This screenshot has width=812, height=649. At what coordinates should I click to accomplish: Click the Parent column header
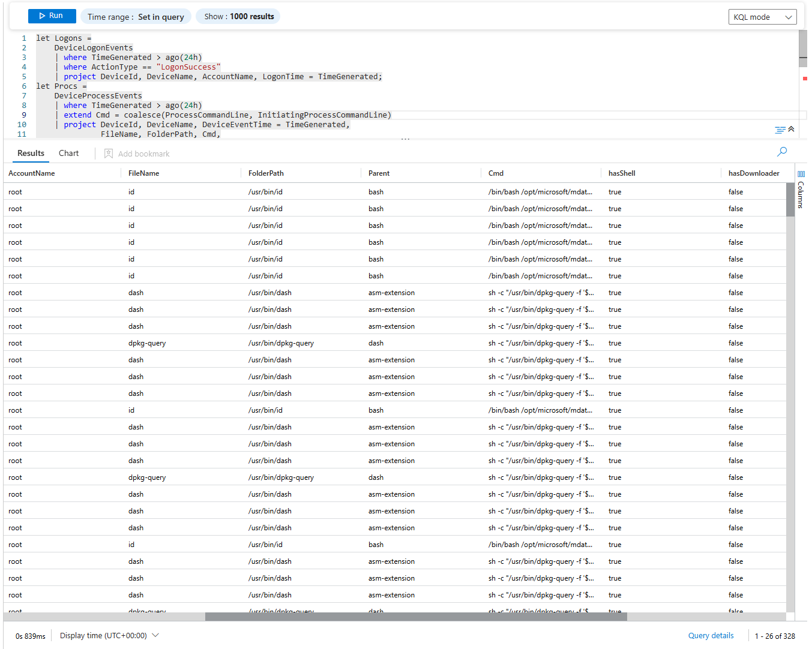pyautogui.click(x=379, y=173)
